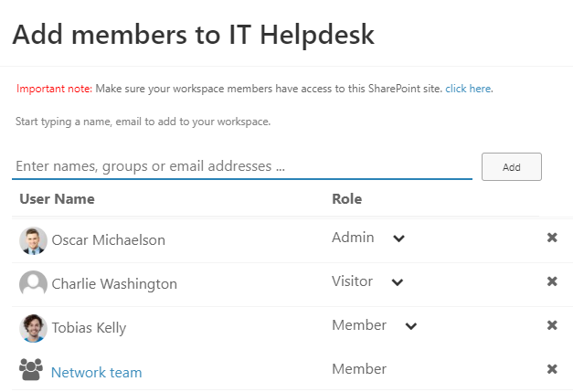Remove Charlie Washington with the X icon

click(x=552, y=281)
